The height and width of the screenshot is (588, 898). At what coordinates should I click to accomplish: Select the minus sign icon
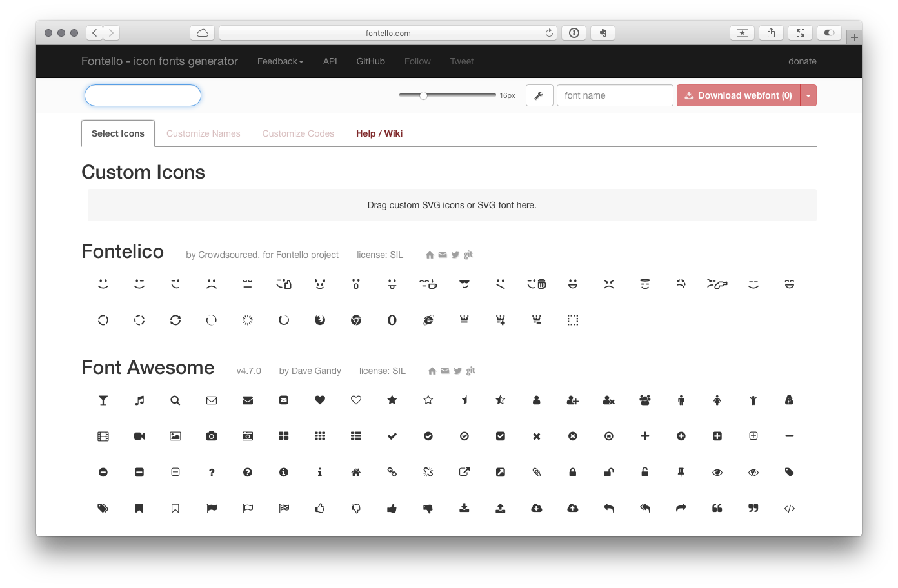point(790,436)
